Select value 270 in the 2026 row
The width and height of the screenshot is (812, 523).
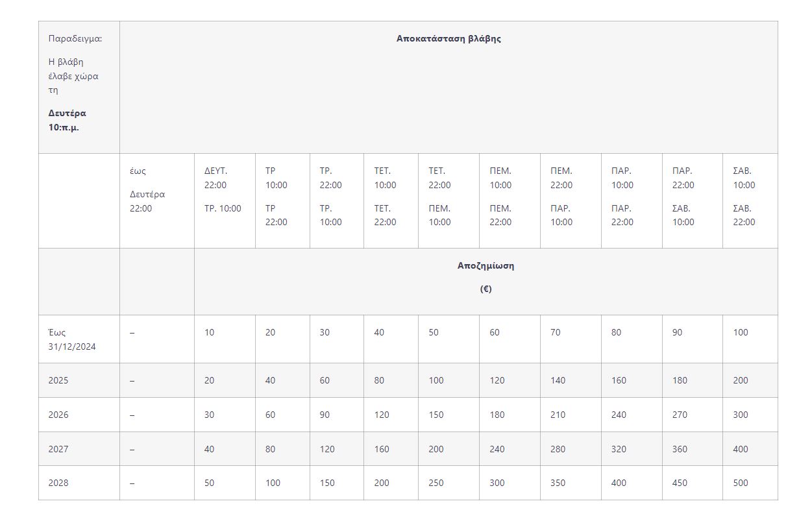tap(680, 415)
